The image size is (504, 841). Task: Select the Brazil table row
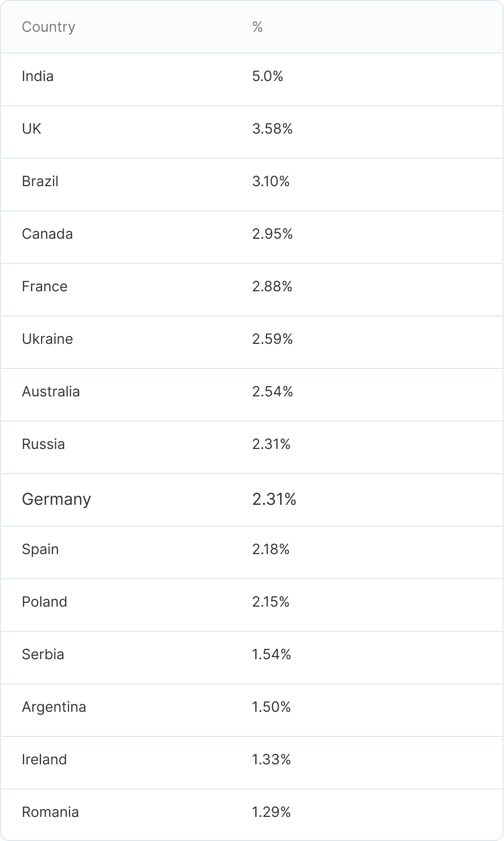(x=40, y=181)
